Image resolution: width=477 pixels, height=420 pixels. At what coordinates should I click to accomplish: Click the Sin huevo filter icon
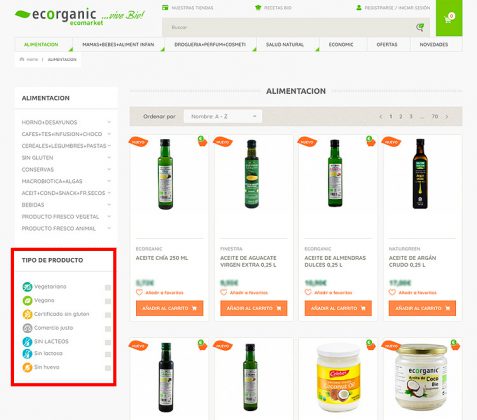pyautogui.click(x=27, y=367)
